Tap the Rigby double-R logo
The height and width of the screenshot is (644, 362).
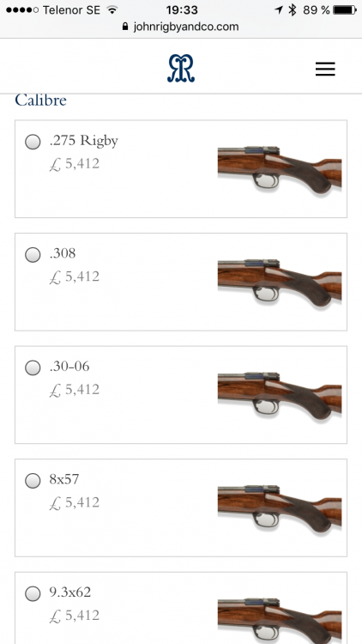coord(181,68)
